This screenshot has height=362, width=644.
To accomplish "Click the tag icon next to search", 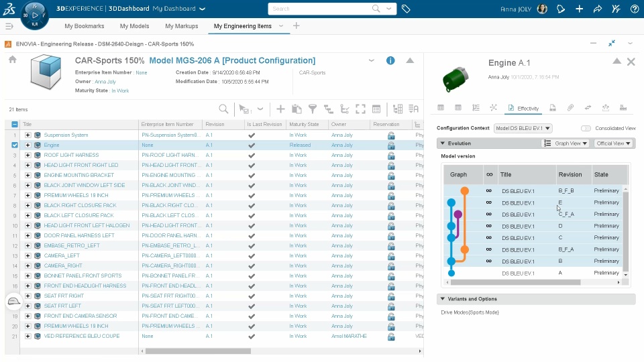I will point(406,9).
